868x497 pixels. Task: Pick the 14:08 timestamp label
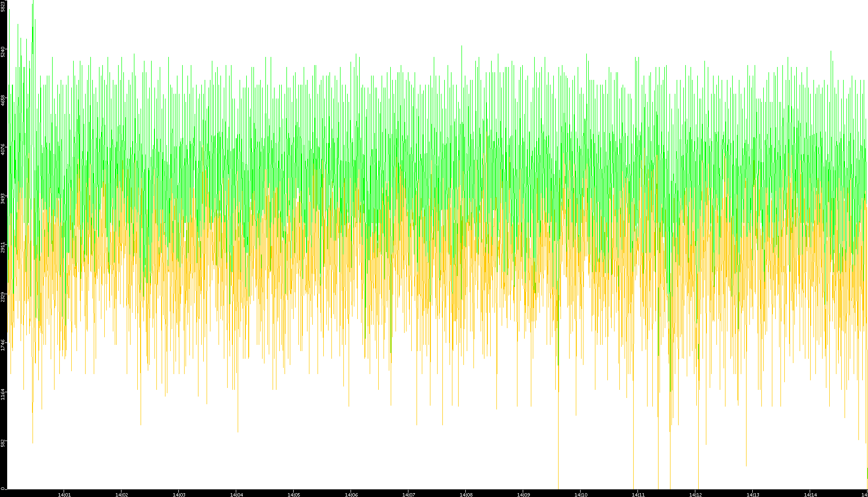point(466,494)
